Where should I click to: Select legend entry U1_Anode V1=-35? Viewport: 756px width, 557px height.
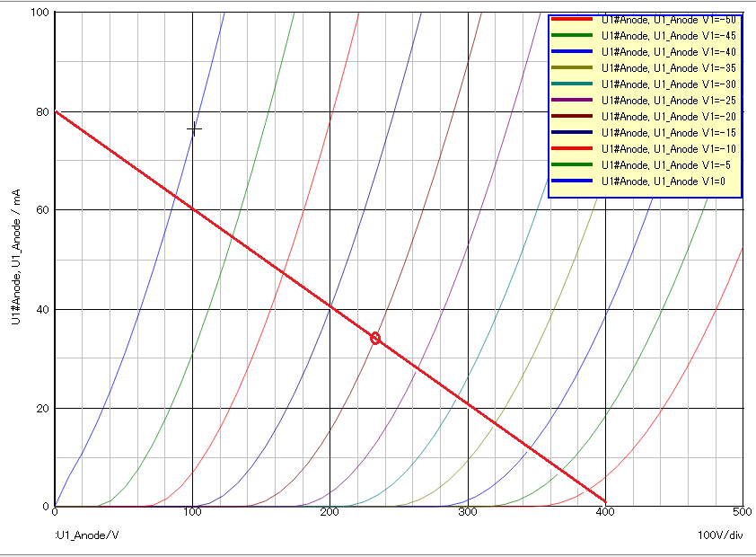(x=668, y=68)
